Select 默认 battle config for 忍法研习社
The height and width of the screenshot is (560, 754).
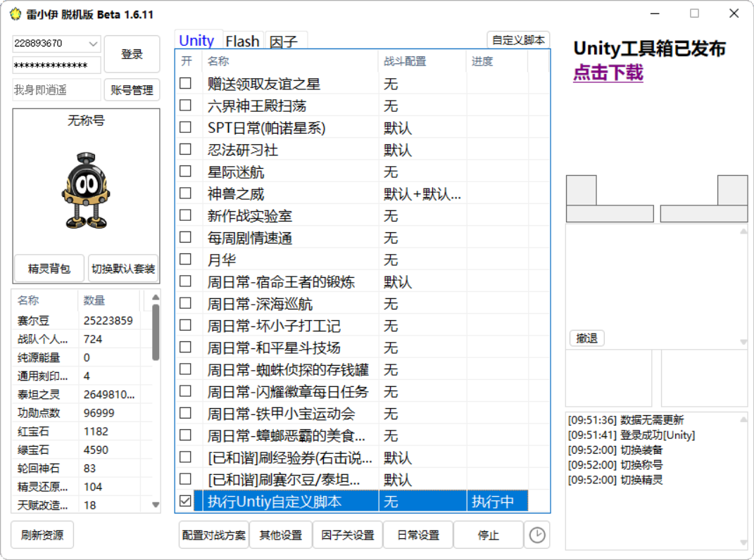(398, 150)
